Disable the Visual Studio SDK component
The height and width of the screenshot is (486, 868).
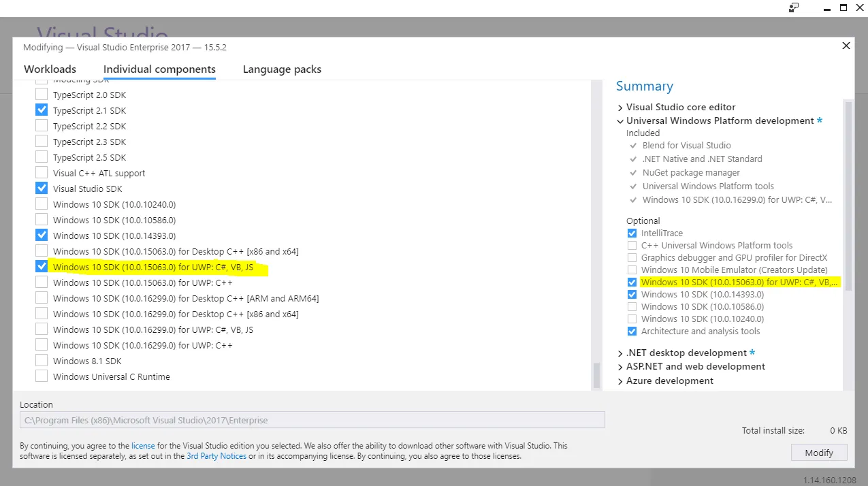point(41,189)
